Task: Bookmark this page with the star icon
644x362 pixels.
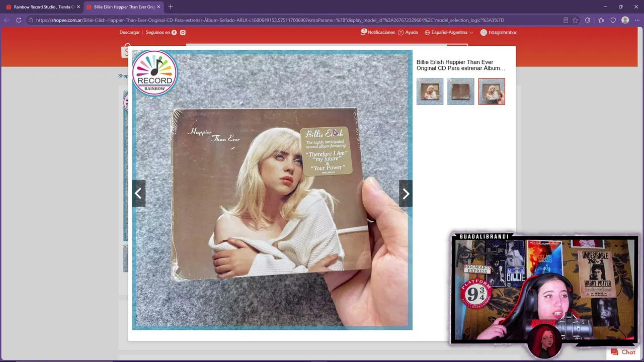Action: click(x=575, y=20)
